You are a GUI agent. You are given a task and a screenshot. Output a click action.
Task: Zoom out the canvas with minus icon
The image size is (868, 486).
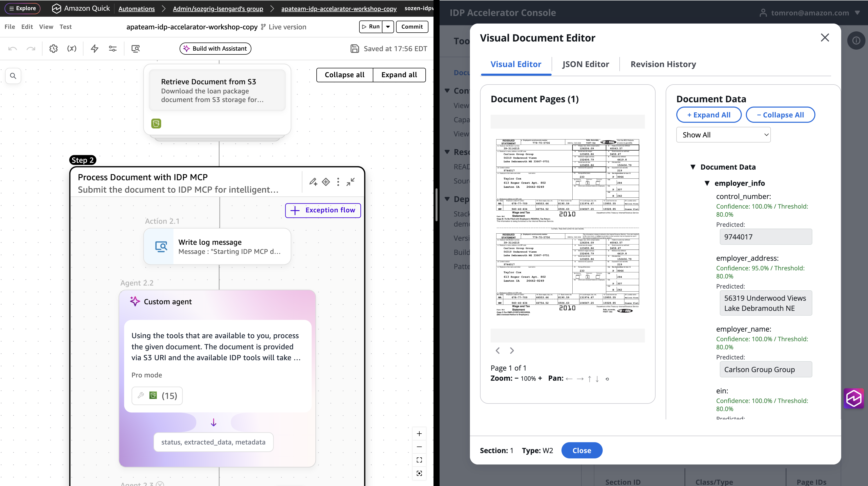click(419, 447)
